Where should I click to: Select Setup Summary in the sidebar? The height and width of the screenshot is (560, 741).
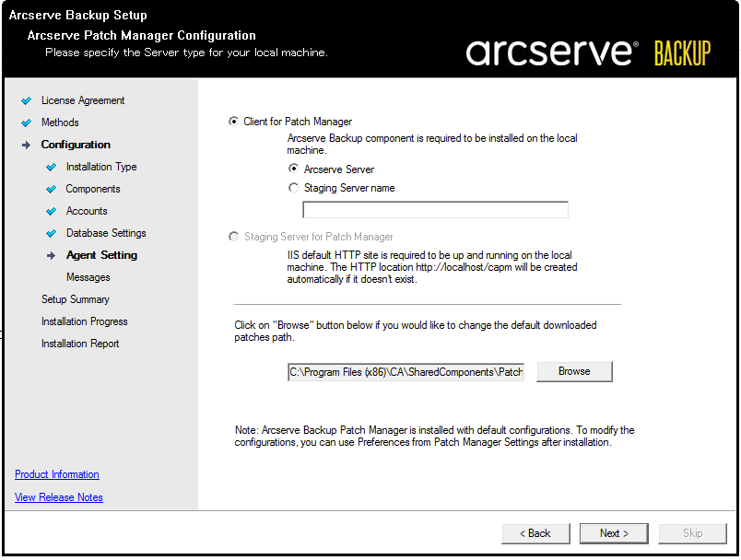76,299
